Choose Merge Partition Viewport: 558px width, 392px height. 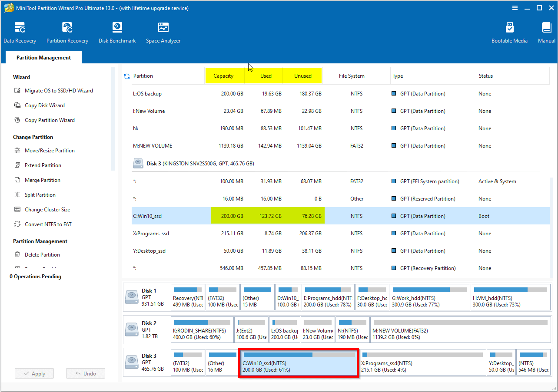point(37,180)
